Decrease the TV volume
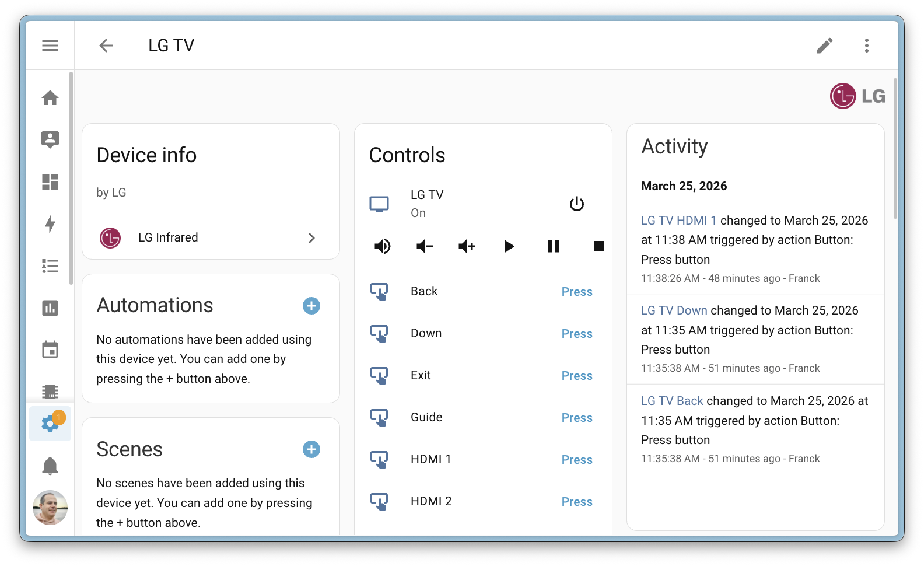The width and height of the screenshot is (924, 566). 425,246
